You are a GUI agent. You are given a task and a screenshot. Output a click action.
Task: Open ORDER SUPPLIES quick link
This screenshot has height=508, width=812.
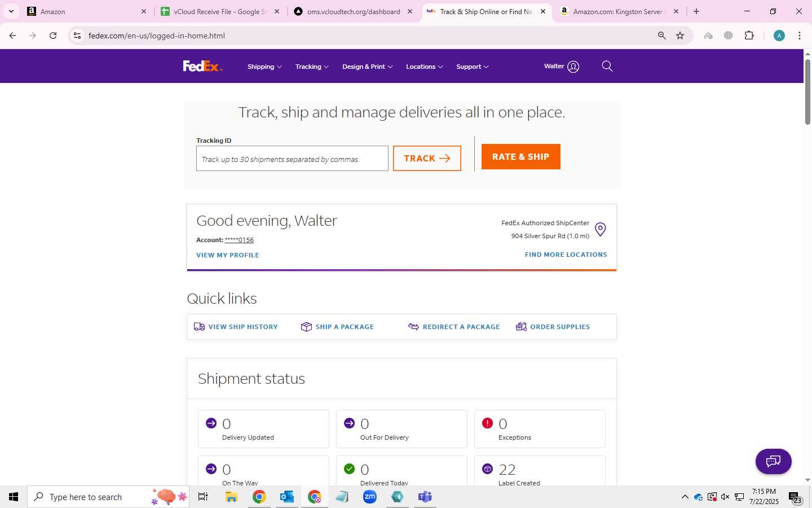[553, 327]
